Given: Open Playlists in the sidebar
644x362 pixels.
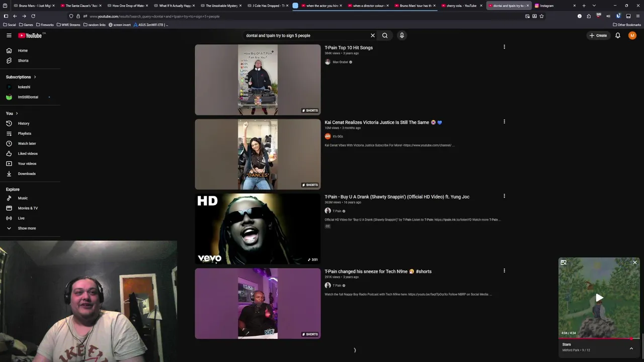Looking at the screenshot, I should (30, 133).
